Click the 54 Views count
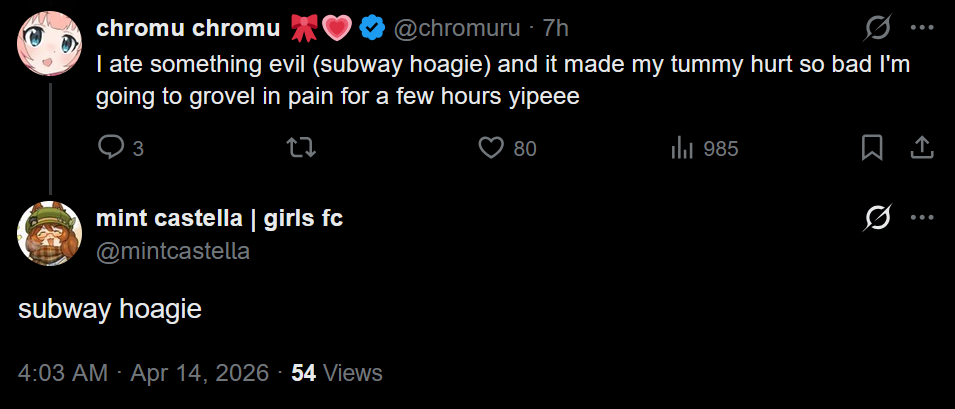The width and height of the screenshot is (955, 409). pos(337,372)
